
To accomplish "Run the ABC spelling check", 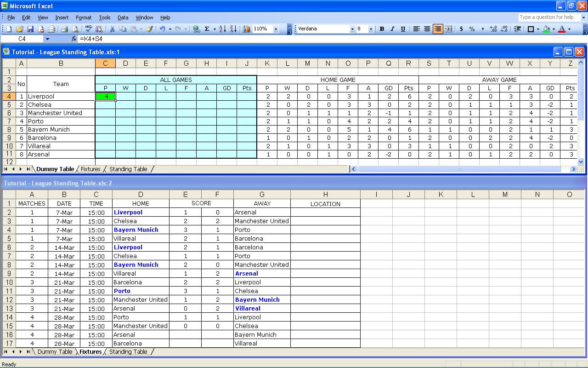I will pyautogui.click(x=89, y=29).
